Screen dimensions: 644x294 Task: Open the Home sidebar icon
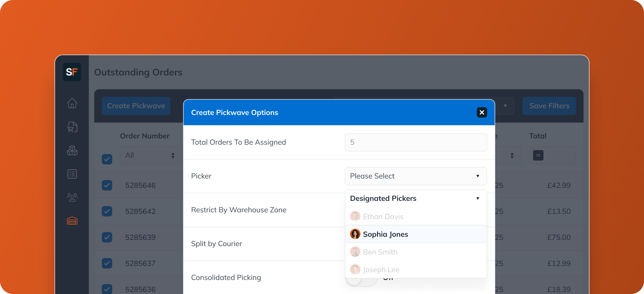72,103
